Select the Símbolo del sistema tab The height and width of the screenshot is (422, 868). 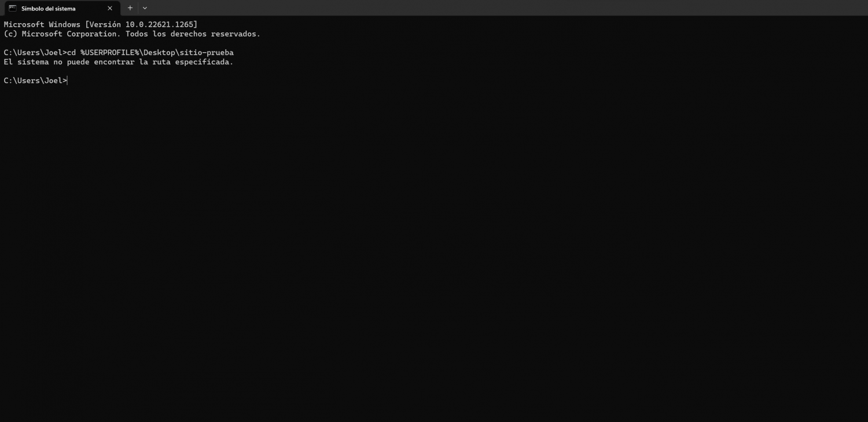point(60,8)
